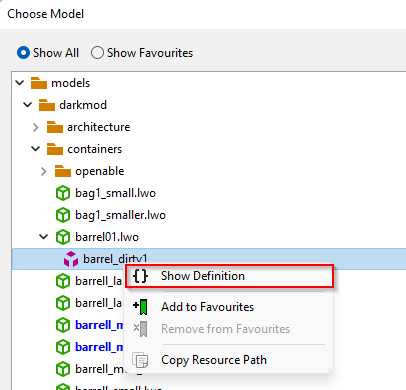
Task: Select the Show Favourites radio button
Action: (x=97, y=53)
